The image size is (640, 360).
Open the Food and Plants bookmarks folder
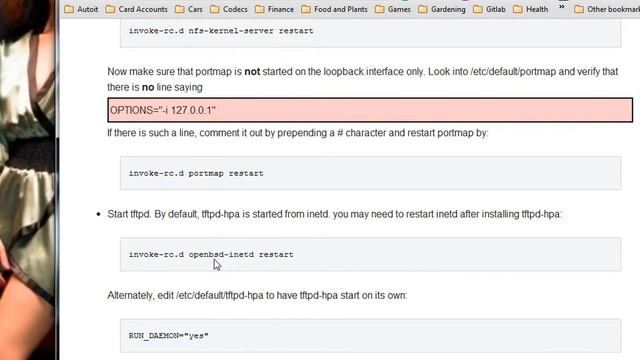click(x=334, y=9)
